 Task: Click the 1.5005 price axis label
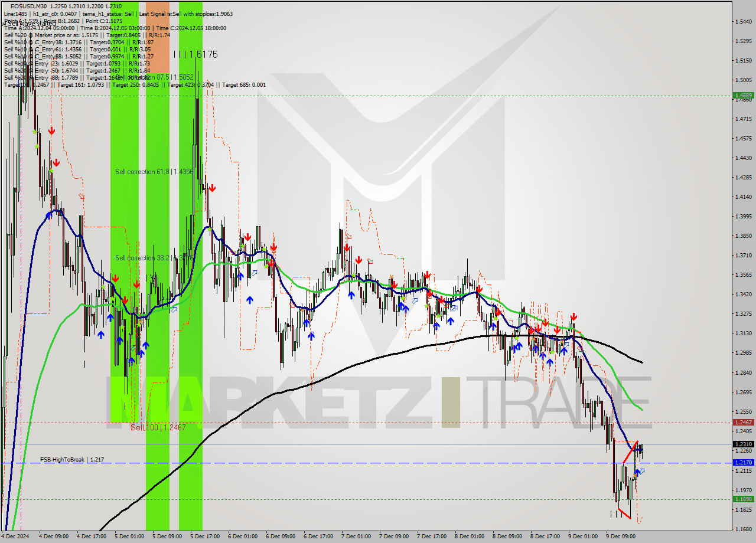tap(743, 80)
